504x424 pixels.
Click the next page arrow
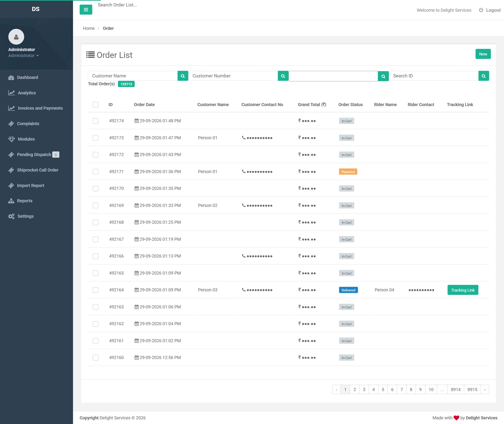[x=485, y=390]
